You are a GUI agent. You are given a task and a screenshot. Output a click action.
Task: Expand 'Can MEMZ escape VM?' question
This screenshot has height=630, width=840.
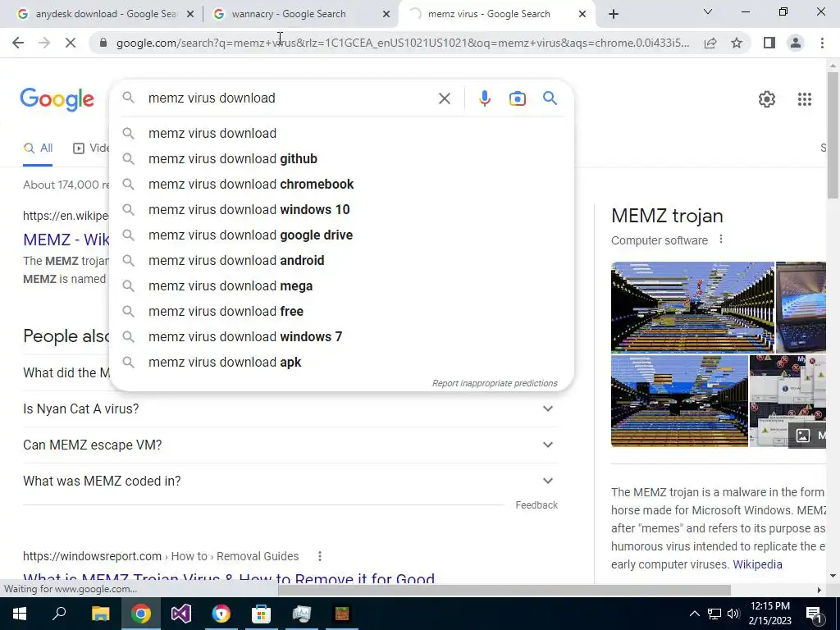[x=290, y=445]
